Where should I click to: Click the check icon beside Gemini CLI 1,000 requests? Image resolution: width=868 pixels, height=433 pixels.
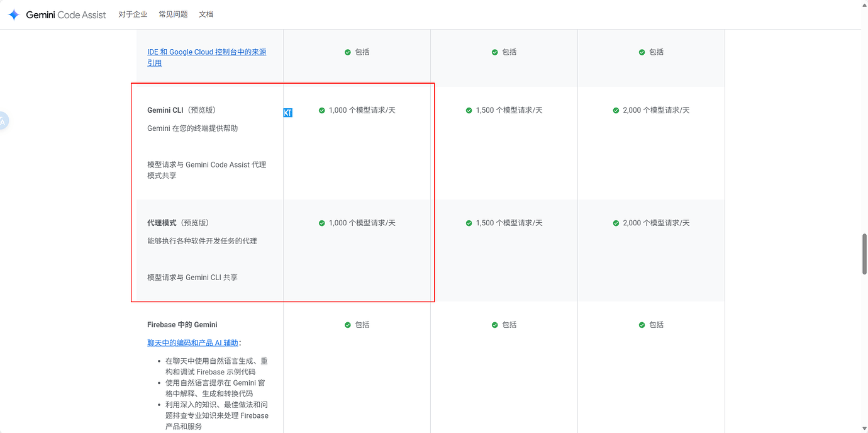tap(322, 110)
